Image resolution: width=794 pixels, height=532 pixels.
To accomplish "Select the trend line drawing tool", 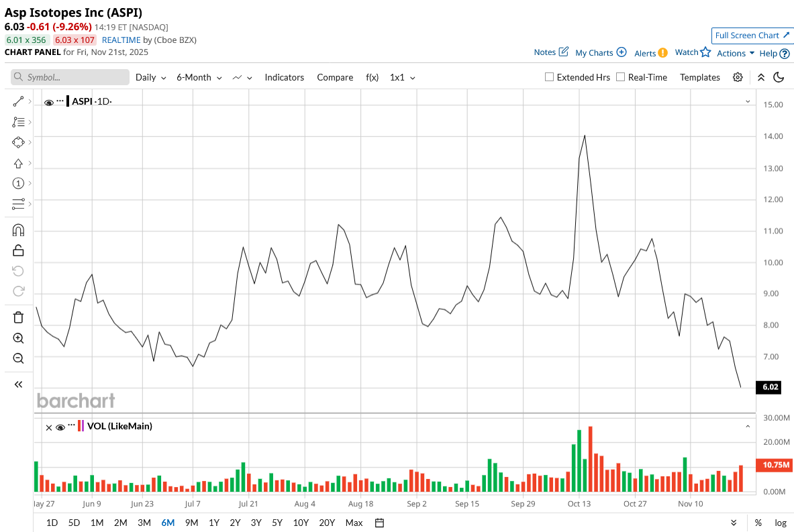I will point(18,102).
